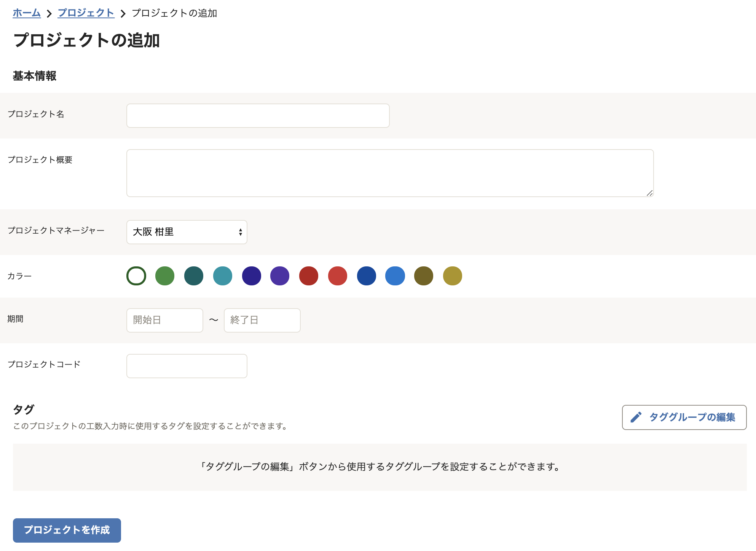Select the bright blue color swatch

click(x=395, y=276)
